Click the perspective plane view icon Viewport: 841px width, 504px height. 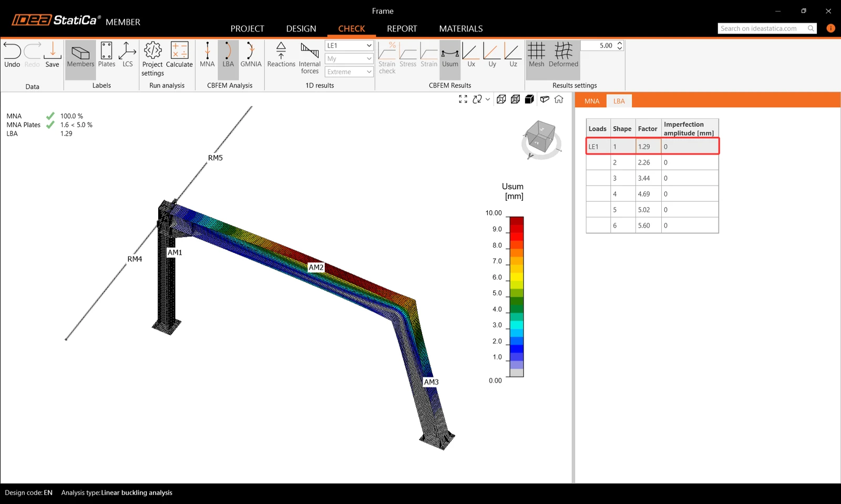[545, 99]
